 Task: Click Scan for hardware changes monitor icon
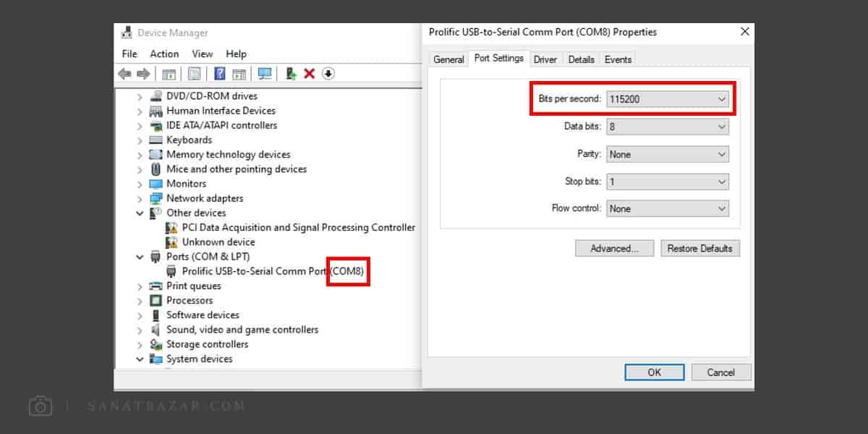click(265, 74)
